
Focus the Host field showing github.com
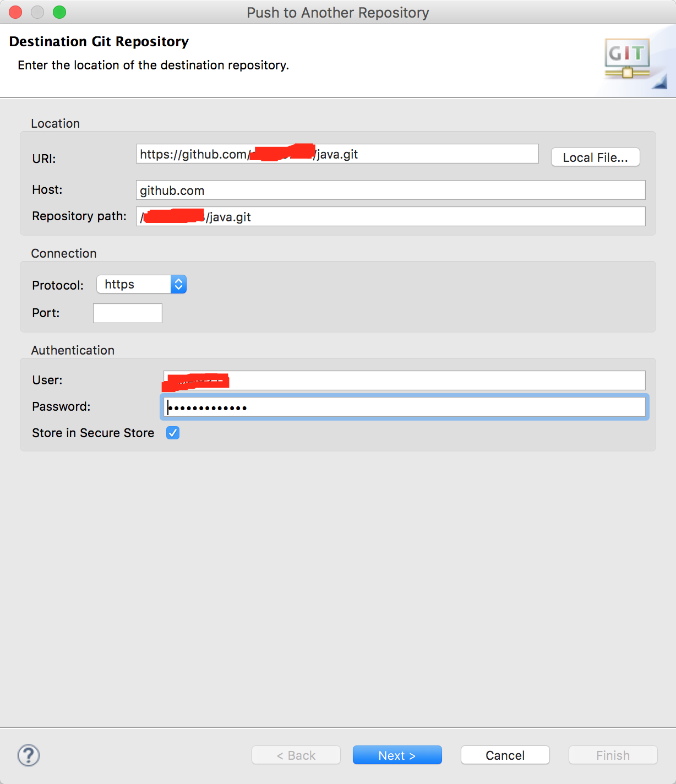(x=390, y=190)
